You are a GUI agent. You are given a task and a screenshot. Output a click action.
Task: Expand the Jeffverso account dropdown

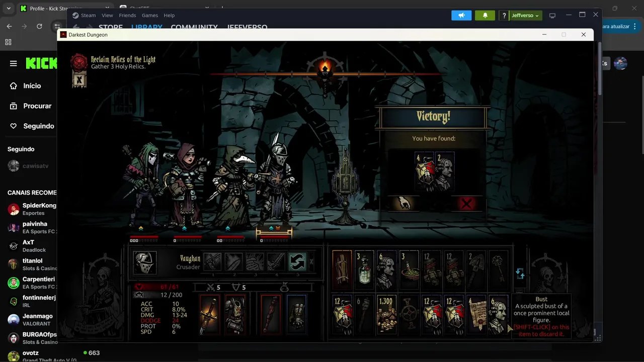pyautogui.click(x=526, y=16)
